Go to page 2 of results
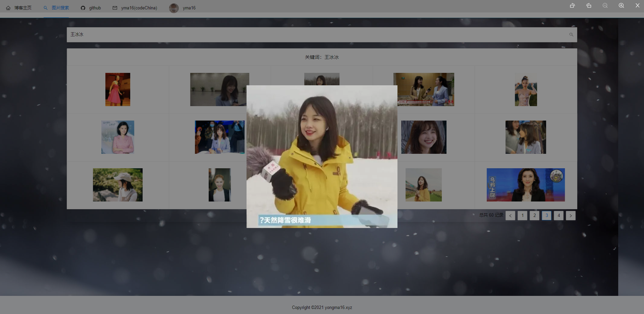Image resolution: width=644 pixels, height=314 pixels. 534,216
